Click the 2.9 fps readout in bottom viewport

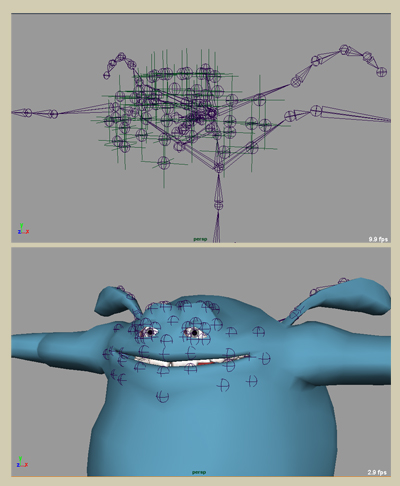377,472
